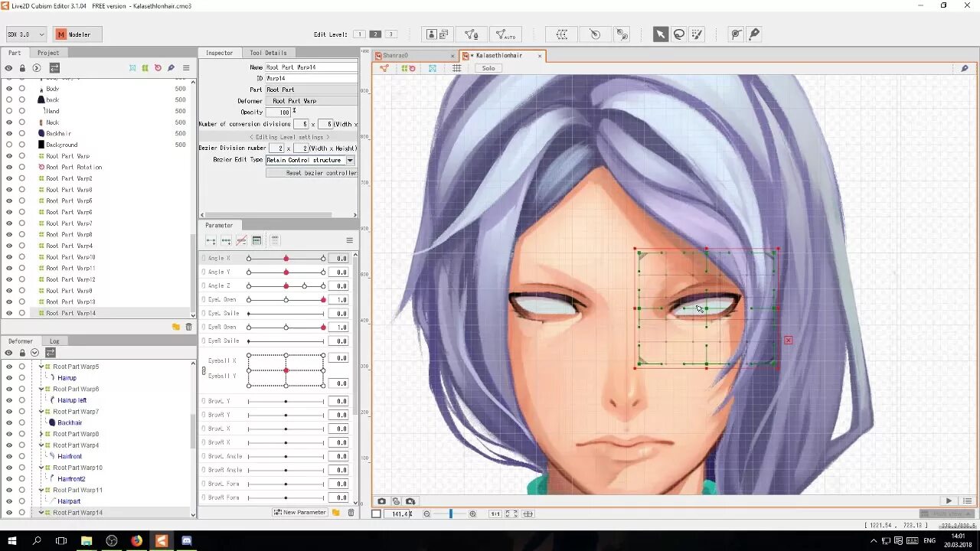Select the arrow selection tool
980x551 pixels.
[x=660, y=34]
